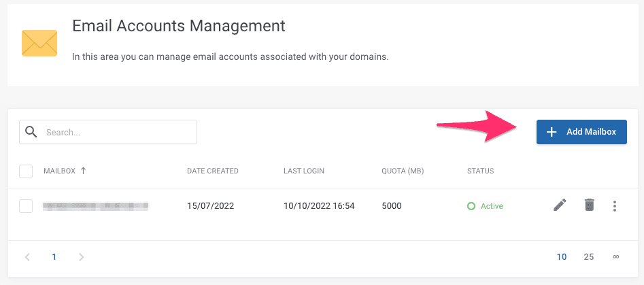Show all items with infinity option
This screenshot has height=285, width=644.
(615, 257)
